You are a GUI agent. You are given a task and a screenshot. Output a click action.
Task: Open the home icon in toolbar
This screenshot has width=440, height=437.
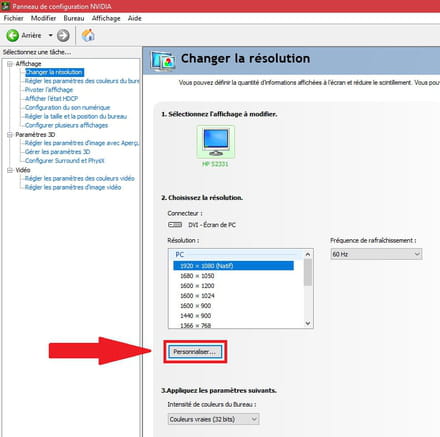[x=88, y=35]
